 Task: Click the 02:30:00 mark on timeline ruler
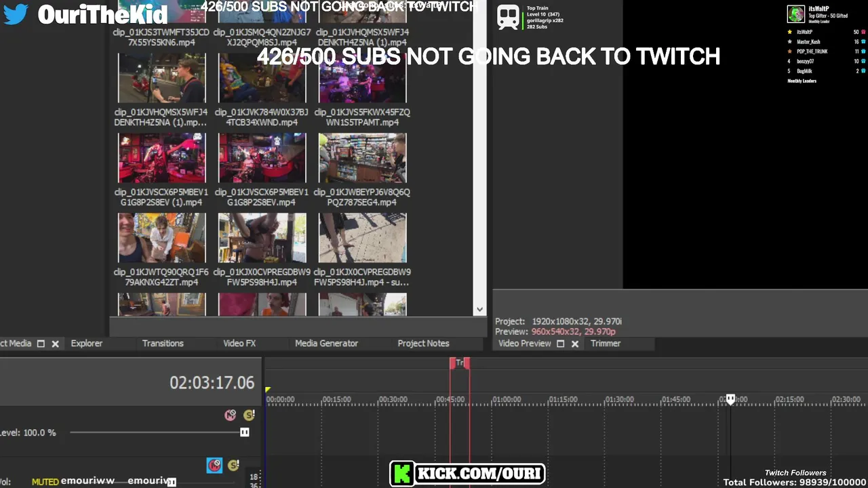click(846, 400)
